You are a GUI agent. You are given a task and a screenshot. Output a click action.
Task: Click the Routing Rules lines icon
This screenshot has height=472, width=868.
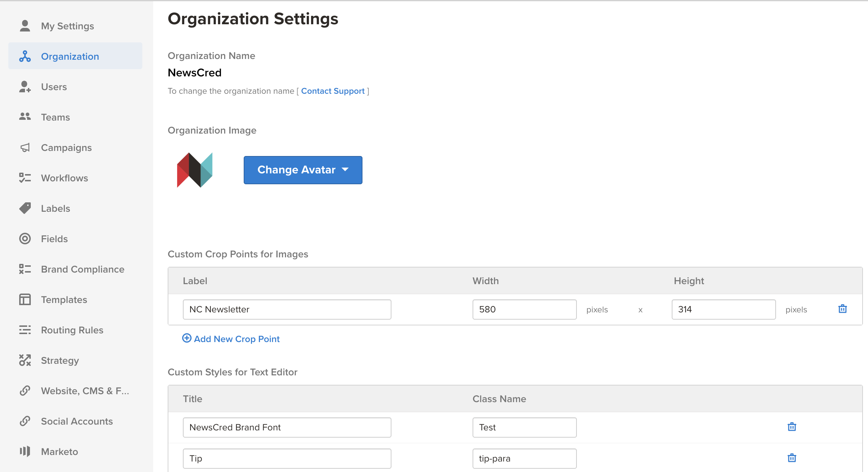click(x=25, y=330)
